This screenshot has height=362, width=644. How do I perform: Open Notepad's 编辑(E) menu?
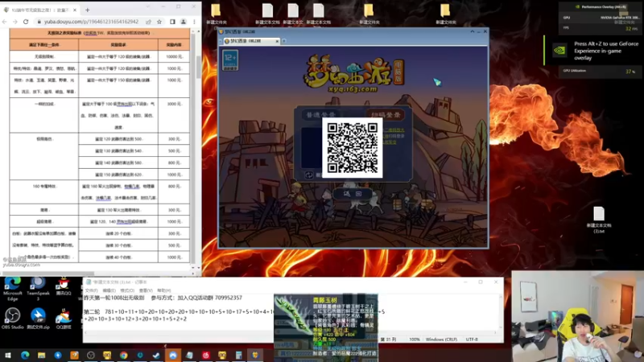pyautogui.click(x=109, y=290)
